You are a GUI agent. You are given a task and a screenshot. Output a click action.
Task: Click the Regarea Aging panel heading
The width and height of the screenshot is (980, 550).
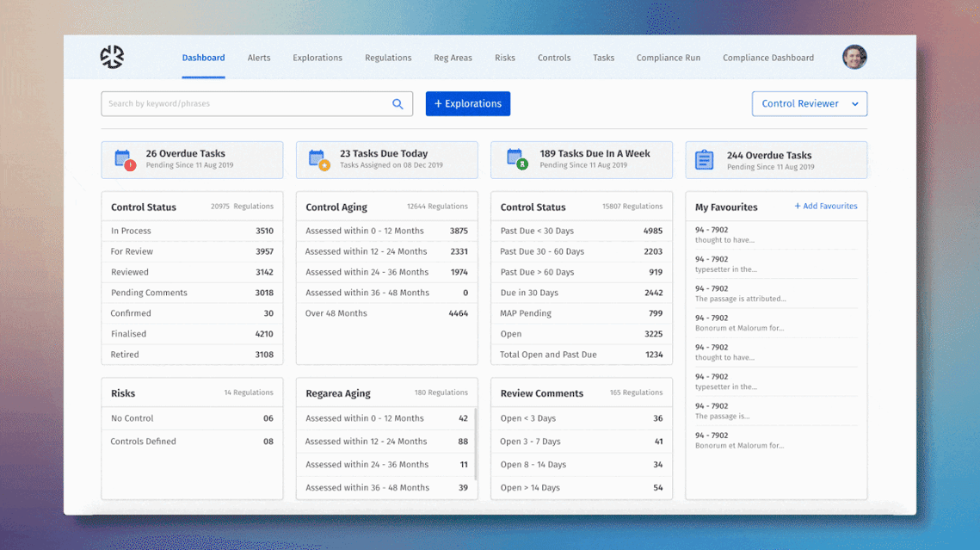pos(338,393)
